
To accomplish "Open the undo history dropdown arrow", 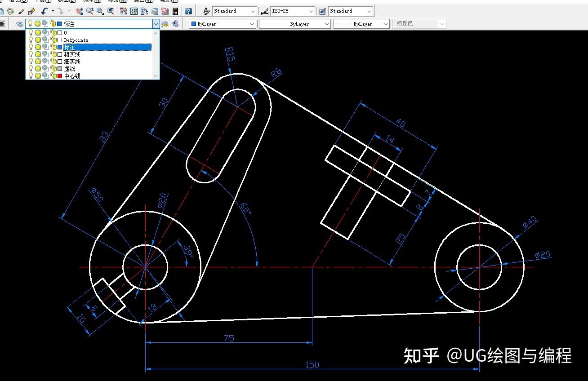I will [x=53, y=11].
